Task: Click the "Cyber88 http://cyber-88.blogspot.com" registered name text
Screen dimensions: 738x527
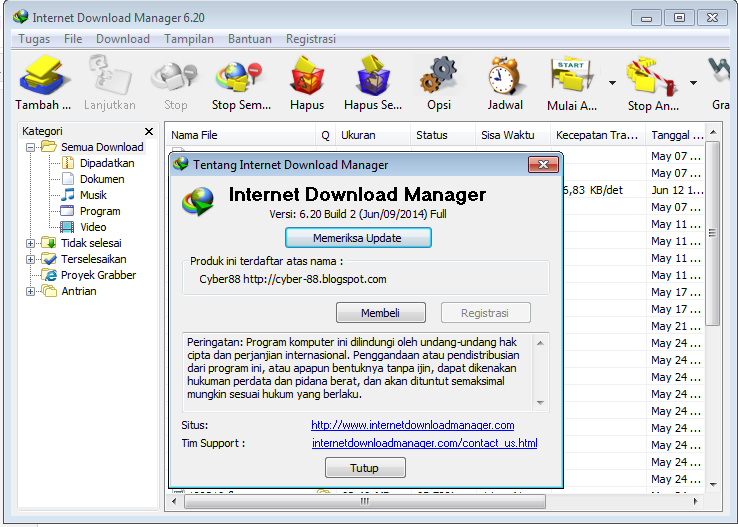Action: [x=293, y=279]
